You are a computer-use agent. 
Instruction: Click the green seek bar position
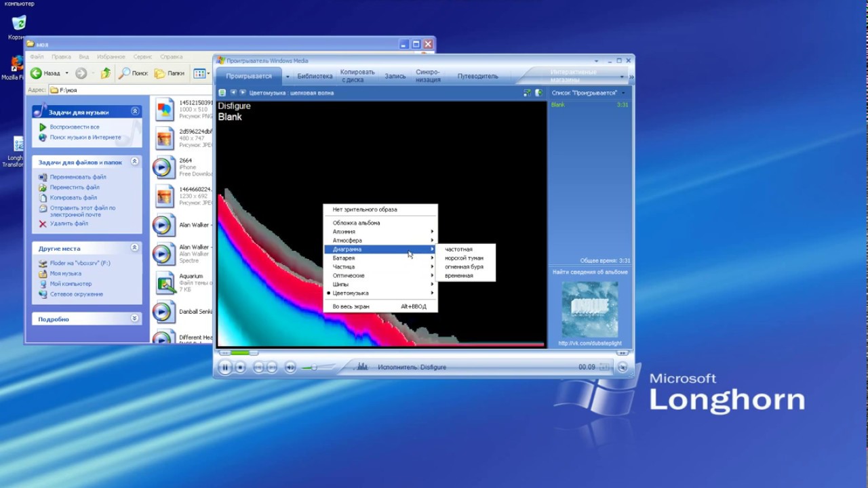pos(239,352)
